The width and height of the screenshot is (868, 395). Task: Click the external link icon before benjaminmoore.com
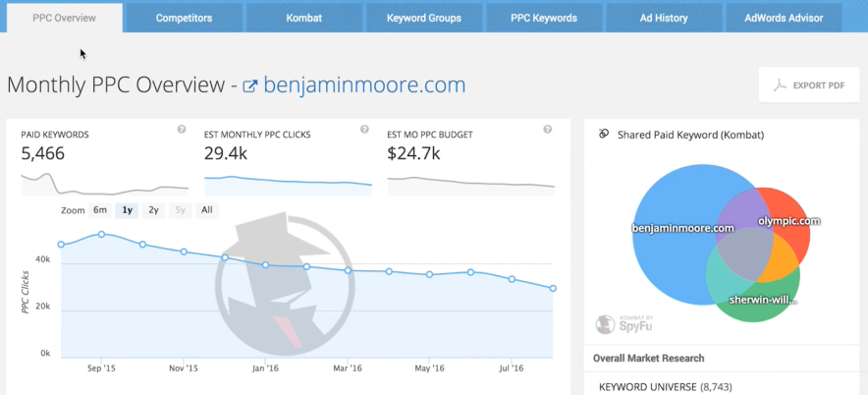[x=249, y=86]
